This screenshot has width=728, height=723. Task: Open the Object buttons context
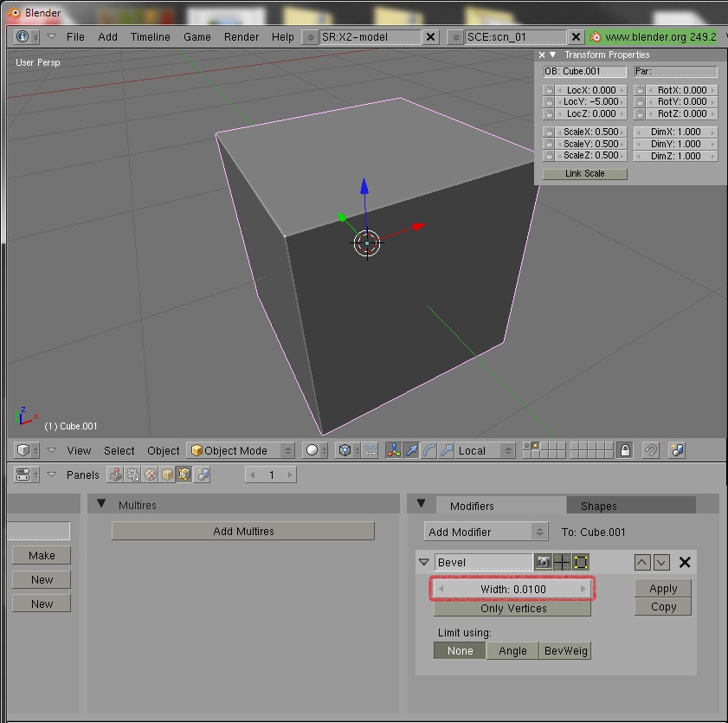167,474
